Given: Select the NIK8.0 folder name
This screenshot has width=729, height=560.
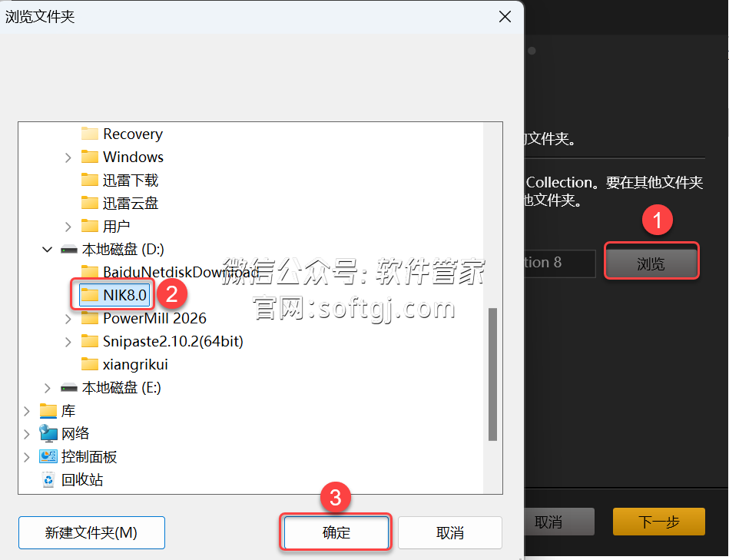Looking at the screenshot, I should [x=124, y=295].
